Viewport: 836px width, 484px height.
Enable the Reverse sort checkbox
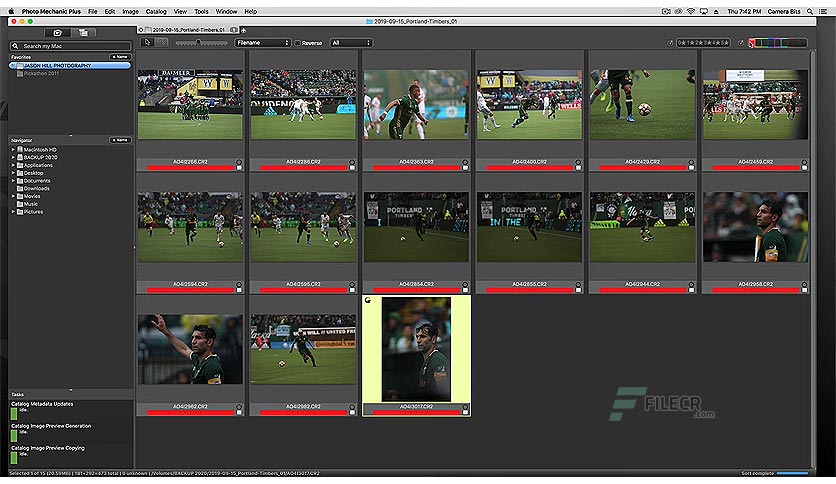tap(298, 43)
